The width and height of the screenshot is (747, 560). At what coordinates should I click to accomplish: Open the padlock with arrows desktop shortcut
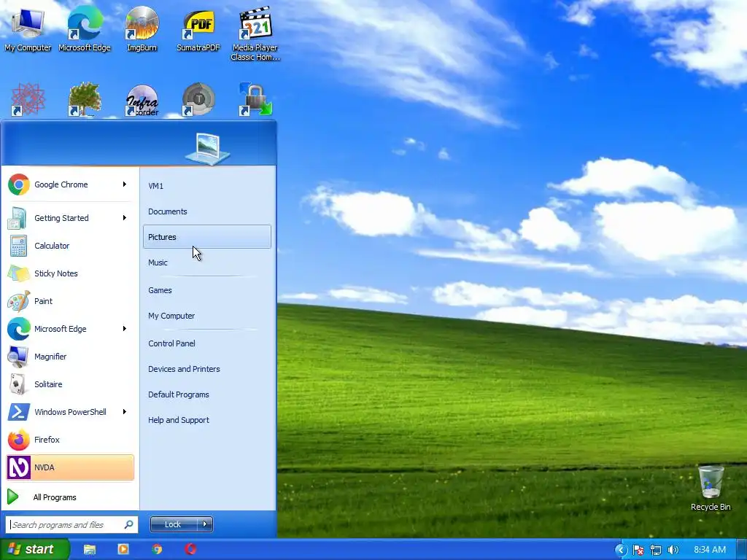pos(255,99)
